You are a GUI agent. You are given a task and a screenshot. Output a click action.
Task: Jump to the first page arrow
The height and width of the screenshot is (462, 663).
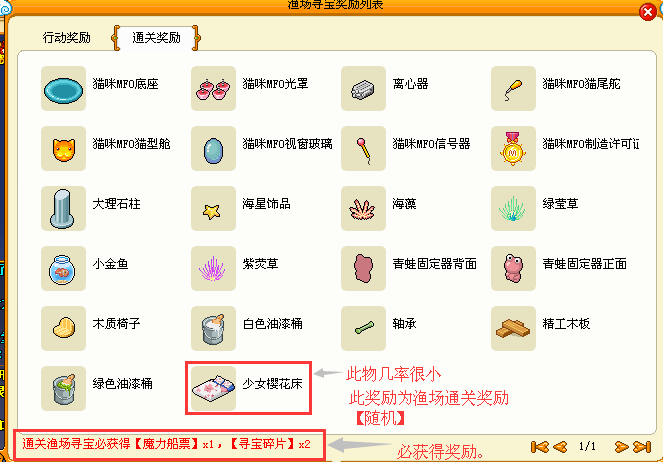(540, 447)
